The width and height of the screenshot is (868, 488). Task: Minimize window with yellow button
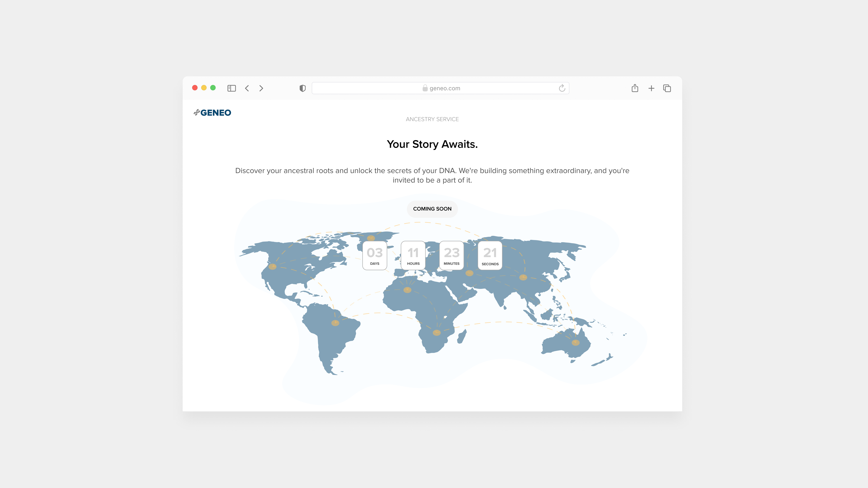204,88
